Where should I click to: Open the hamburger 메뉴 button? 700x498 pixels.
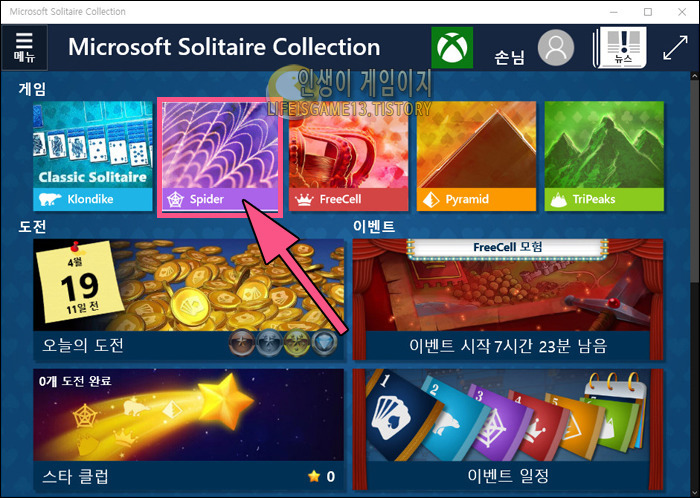point(24,48)
